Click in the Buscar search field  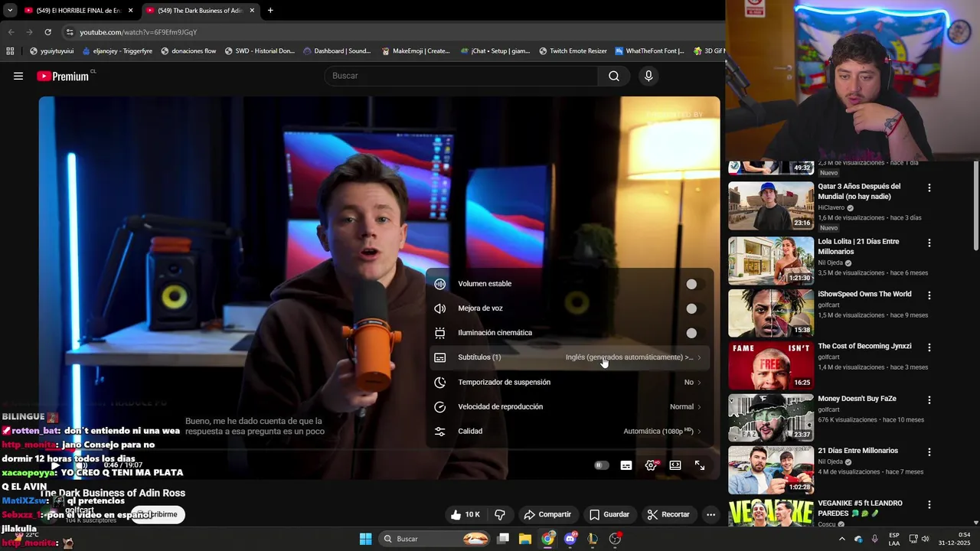(x=462, y=76)
